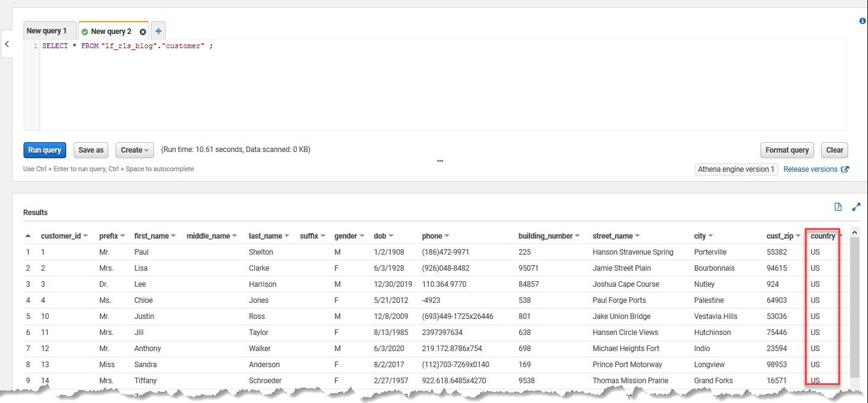Open city column sort dropdown
This screenshot has height=403, width=868.
click(x=710, y=236)
